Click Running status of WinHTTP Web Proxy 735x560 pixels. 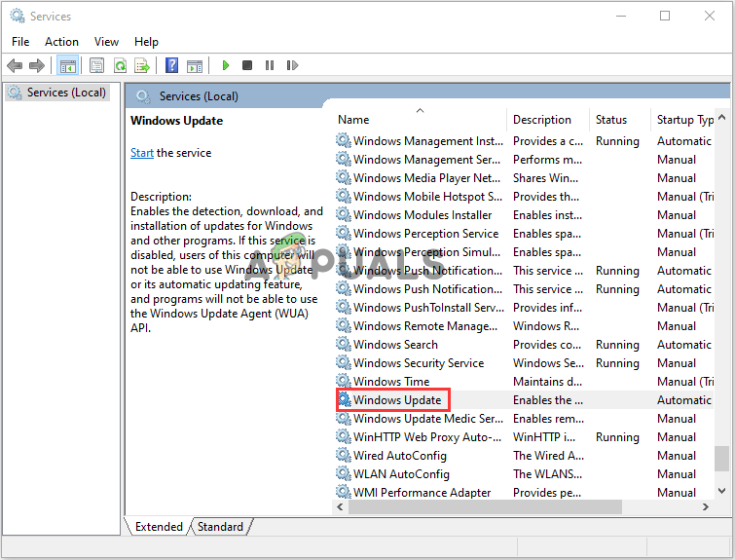coord(617,437)
